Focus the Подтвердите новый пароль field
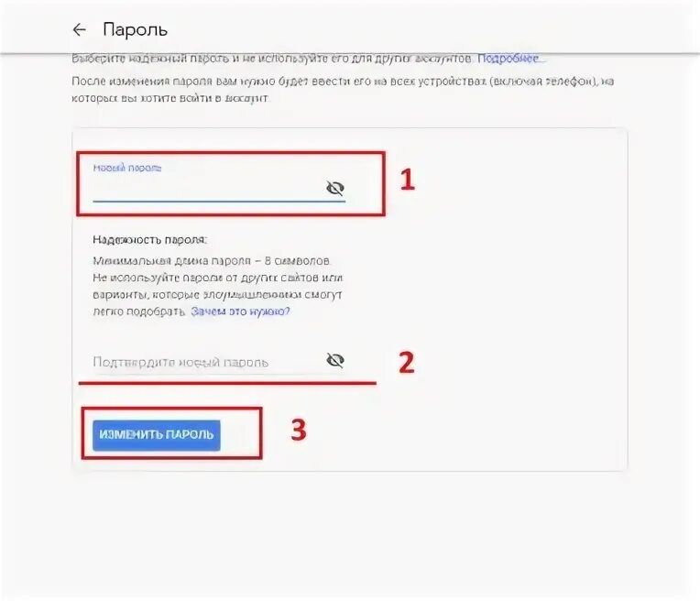This screenshot has width=700, height=601. coord(208,362)
